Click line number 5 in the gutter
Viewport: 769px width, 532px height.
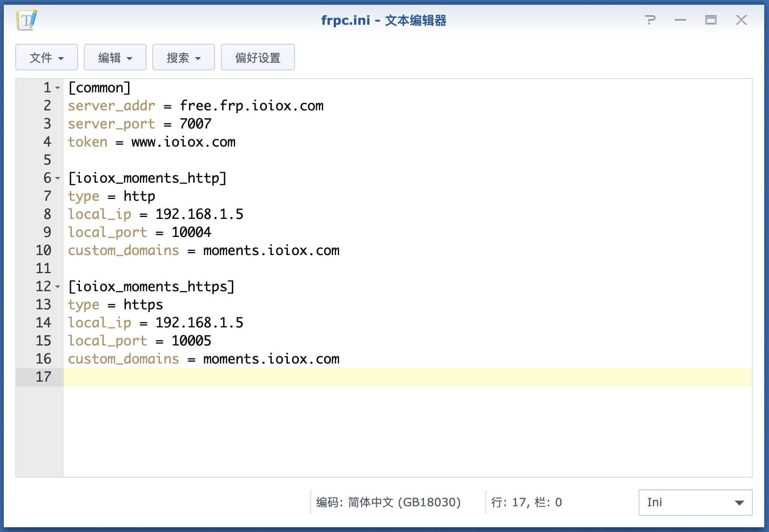click(47, 160)
